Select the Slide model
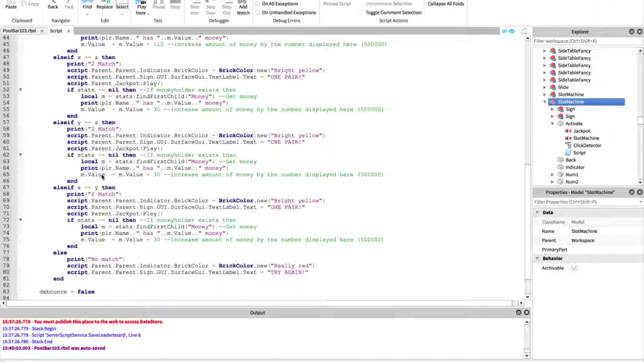 click(x=563, y=87)
